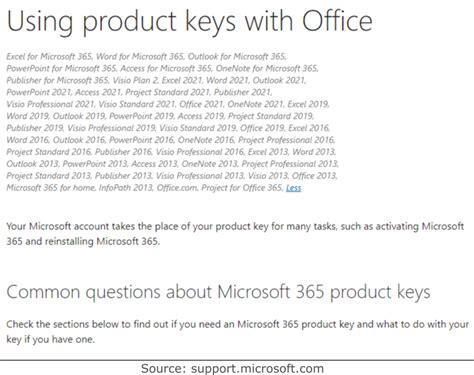Click 'Office 2013' in the product list
The height and width of the screenshot is (375, 474).
pyautogui.click(x=314, y=176)
